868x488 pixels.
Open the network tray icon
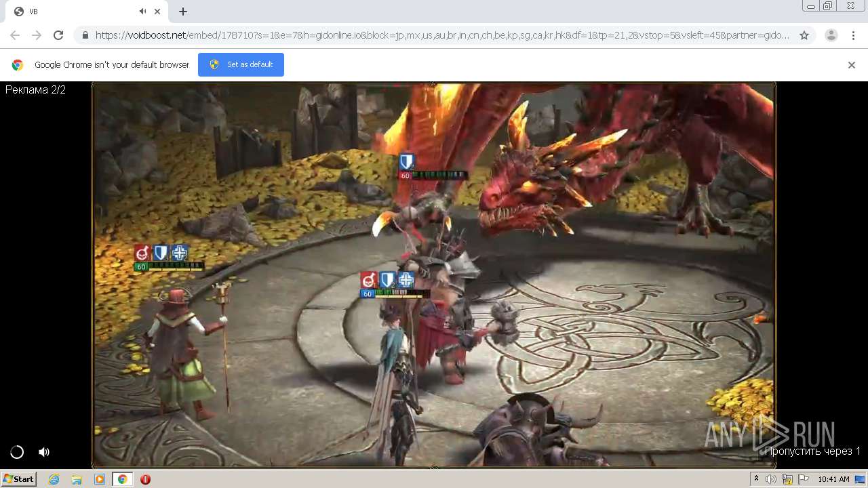pos(787,479)
